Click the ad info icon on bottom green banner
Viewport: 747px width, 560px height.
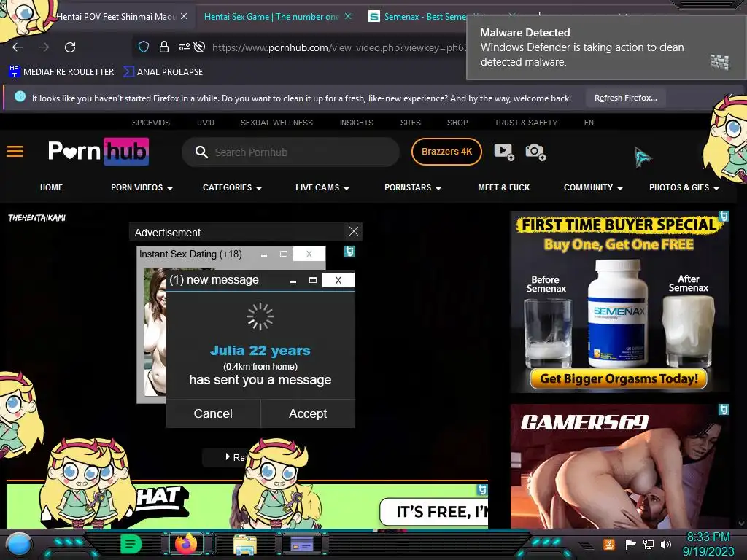pyautogui.click(x=482, y=489)
